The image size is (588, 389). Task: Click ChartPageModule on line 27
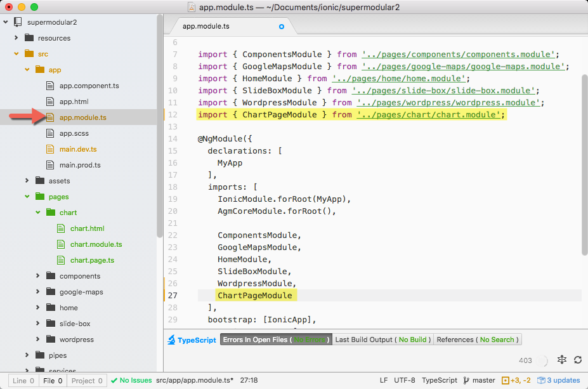(254, 296)
